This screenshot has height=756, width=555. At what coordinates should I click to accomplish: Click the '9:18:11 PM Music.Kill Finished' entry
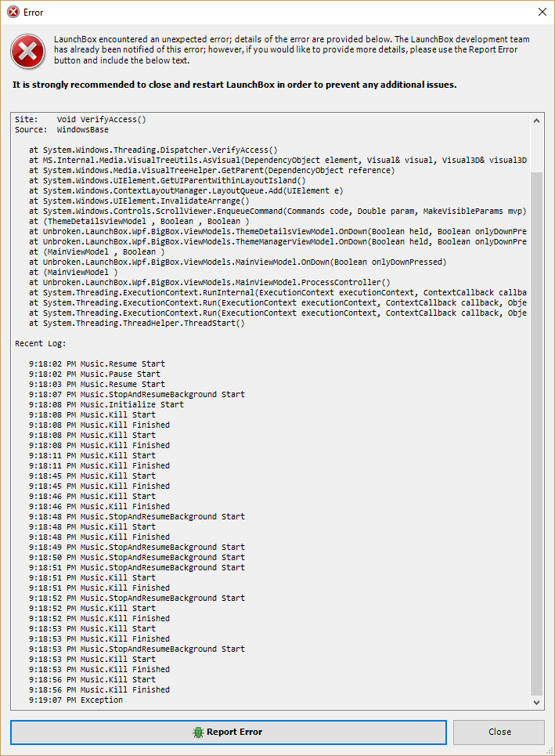click(x=99, y=465)
